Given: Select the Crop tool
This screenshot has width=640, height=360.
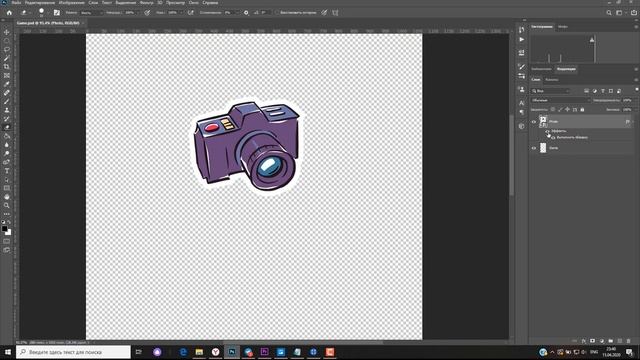Looking at the screenshot, I should pos(7,67).
